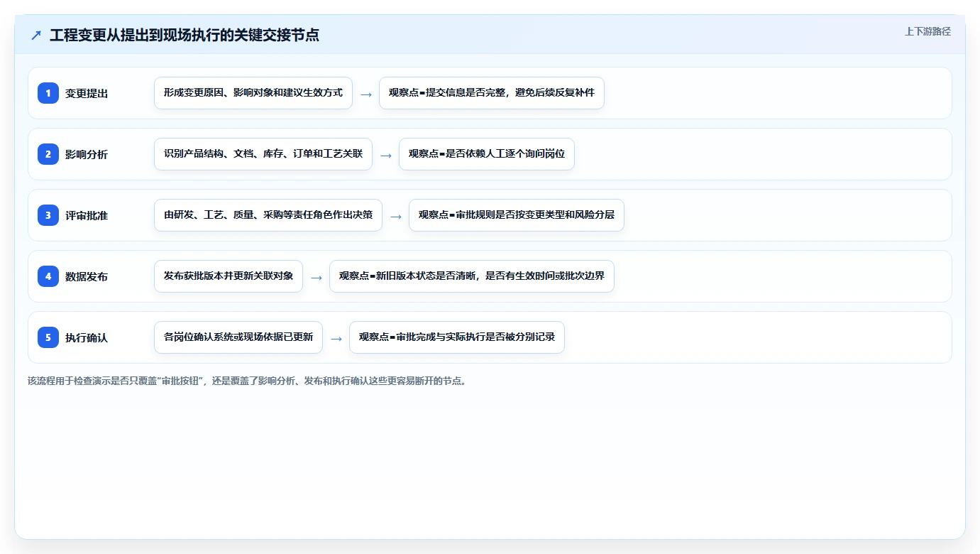Select the 影响分析 step label

(87, 154)
